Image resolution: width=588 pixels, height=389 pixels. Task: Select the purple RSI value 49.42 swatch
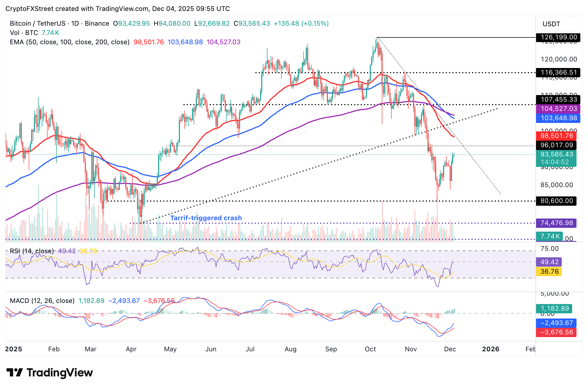(549, 262)
